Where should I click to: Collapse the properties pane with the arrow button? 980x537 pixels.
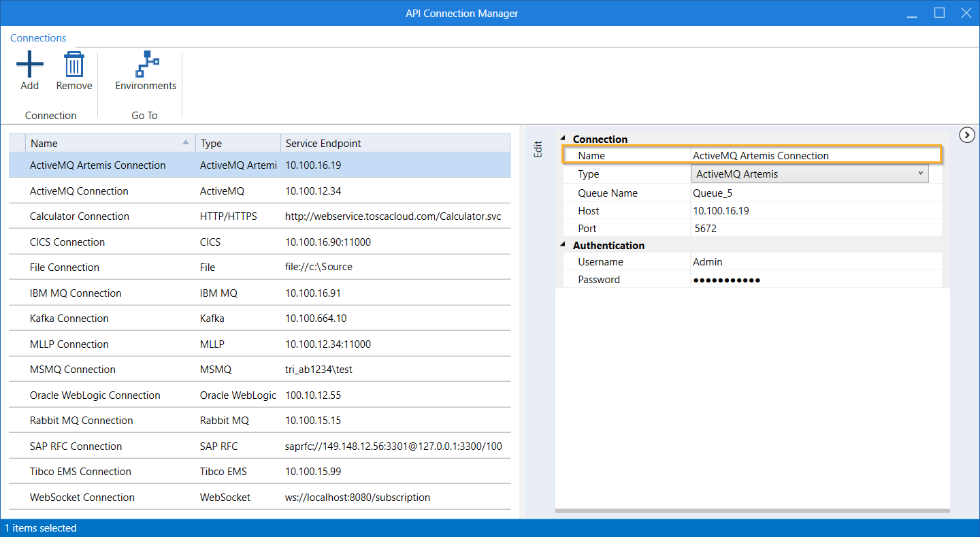pos(966,135)
